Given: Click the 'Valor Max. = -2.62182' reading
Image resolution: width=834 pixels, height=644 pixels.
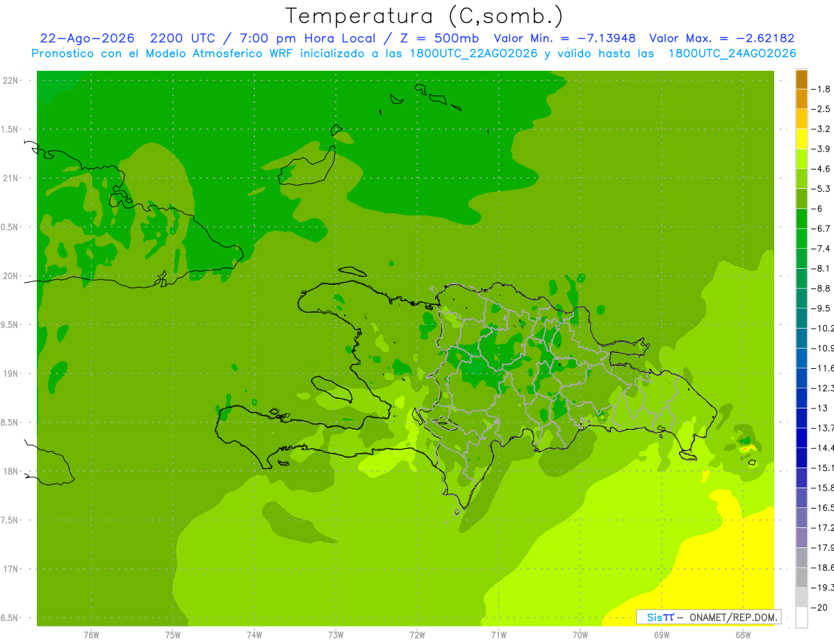Looking at the screenshot, I should 721,38.
